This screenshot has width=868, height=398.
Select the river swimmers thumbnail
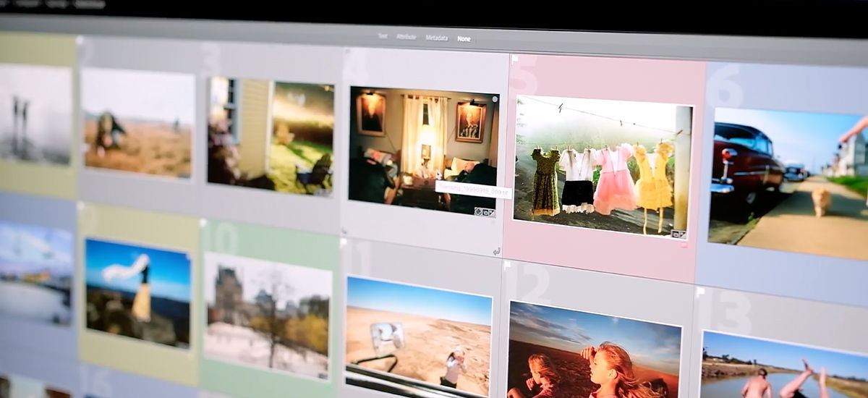(x=785, y=364)
